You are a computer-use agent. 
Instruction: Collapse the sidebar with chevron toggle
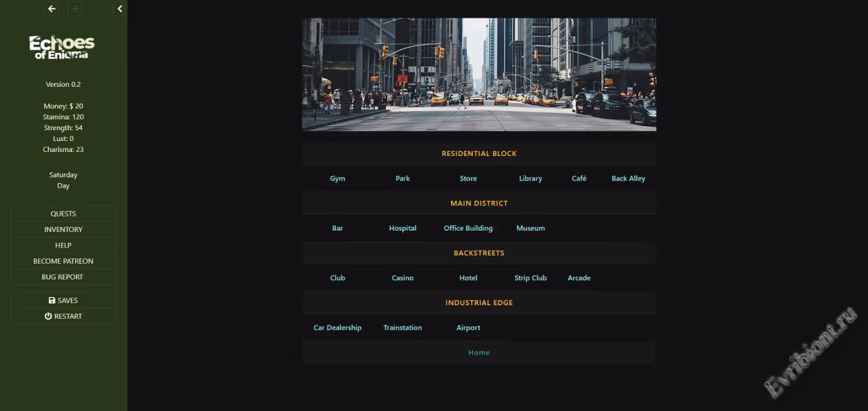point(120,9)
